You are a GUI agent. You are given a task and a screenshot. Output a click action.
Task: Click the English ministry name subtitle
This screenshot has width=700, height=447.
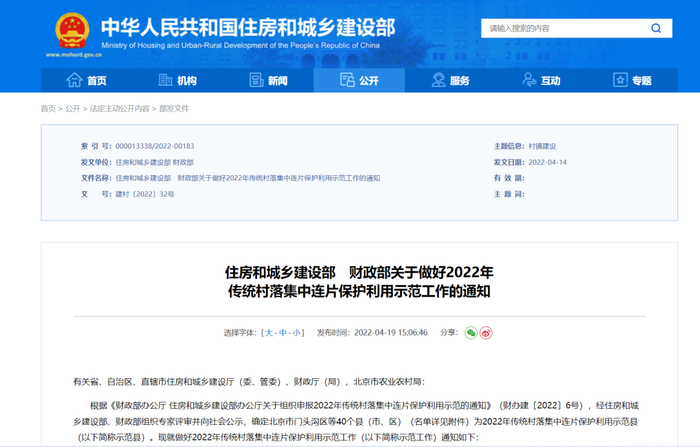coord(241,45)
